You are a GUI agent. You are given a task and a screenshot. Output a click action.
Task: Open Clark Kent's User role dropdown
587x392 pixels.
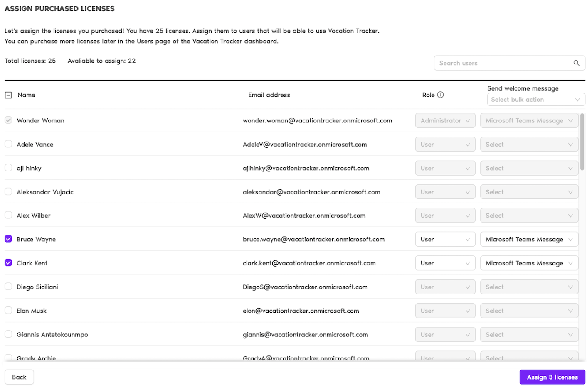pos(445,263)
